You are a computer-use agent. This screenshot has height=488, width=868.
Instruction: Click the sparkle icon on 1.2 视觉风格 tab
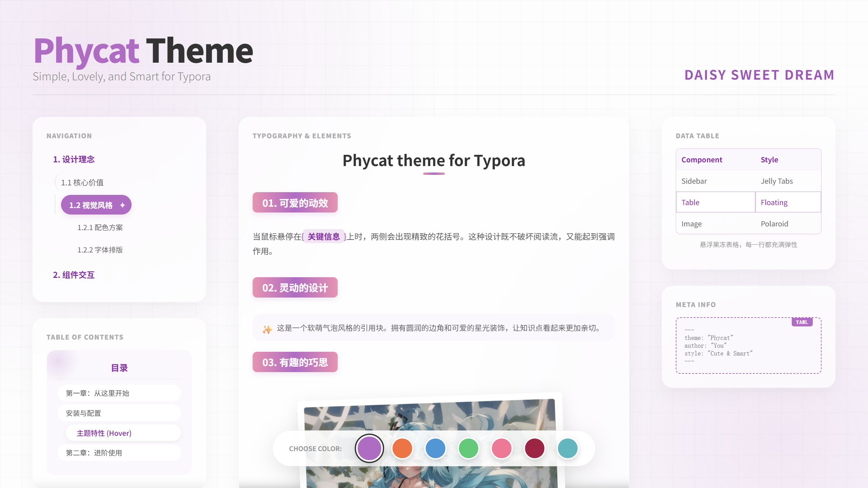tap(122, 205)
